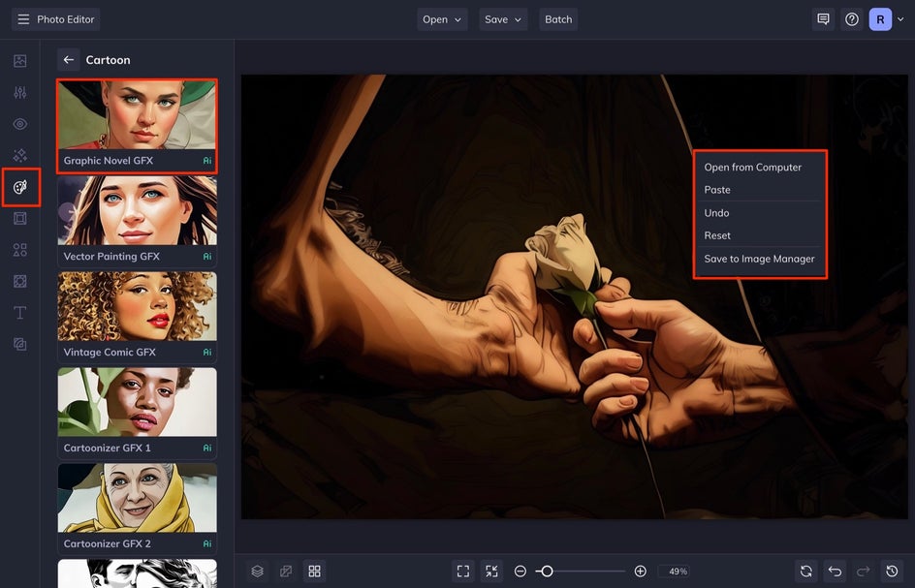The width and height of the screenshot is (915, 588).
Task: Open the history clock icon
Action: (x=892, y=572)
